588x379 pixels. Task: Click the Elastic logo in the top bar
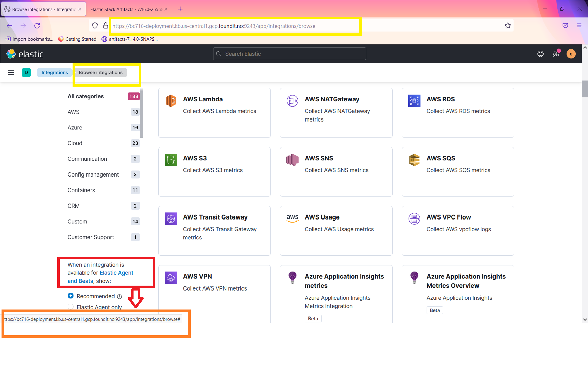[25, 54]
